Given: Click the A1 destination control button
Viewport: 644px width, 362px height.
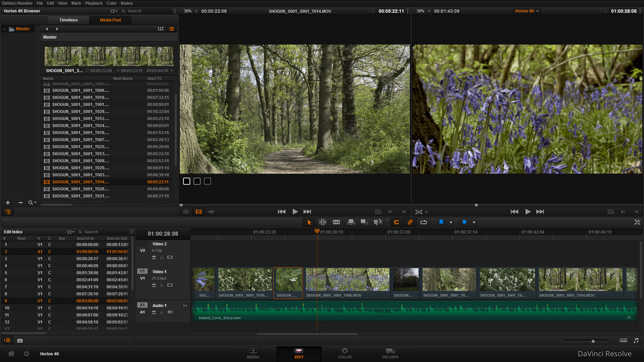Looking at the screenshot, I should [143, 305].
